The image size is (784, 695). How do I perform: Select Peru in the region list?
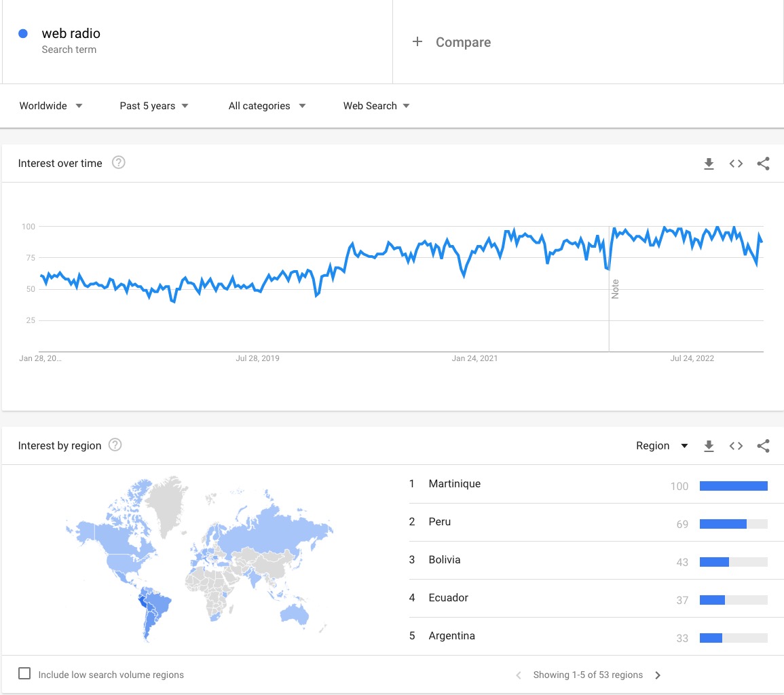[x=439, y=522]
